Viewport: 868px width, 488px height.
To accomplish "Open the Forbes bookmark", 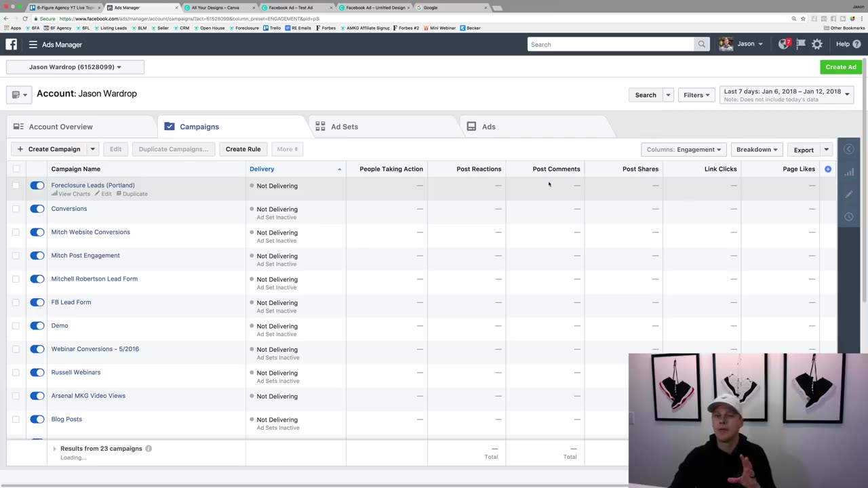I will click(x=326, y=28).
